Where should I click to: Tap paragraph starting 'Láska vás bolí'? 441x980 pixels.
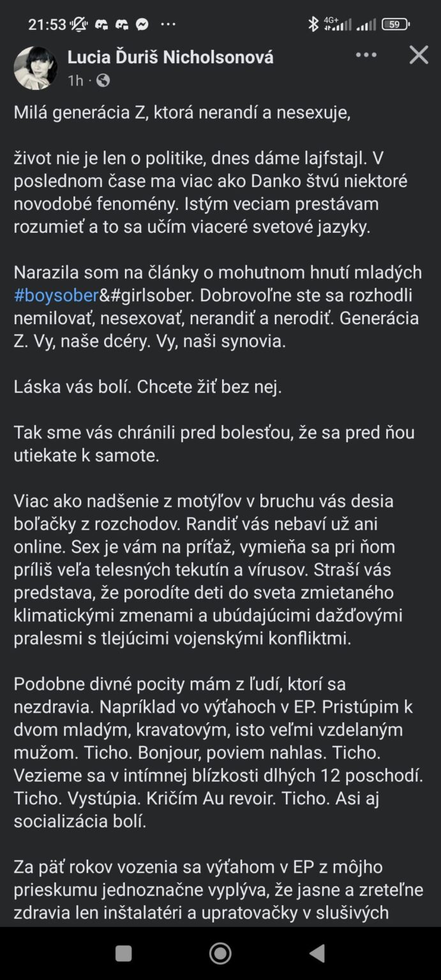[147, 387]
